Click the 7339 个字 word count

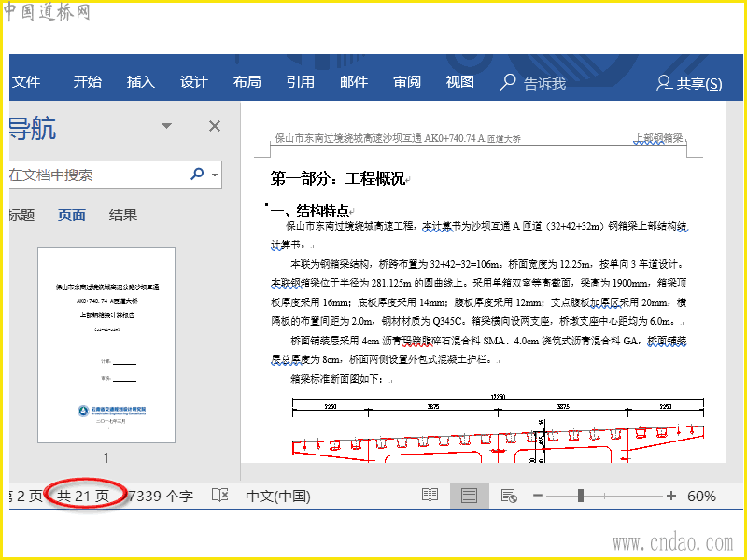click(161, 497)
